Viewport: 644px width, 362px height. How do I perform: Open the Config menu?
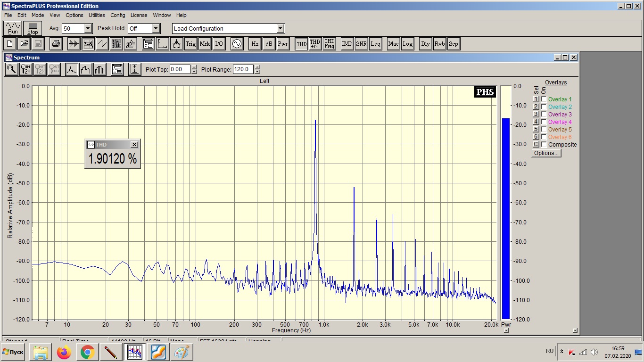118,15
